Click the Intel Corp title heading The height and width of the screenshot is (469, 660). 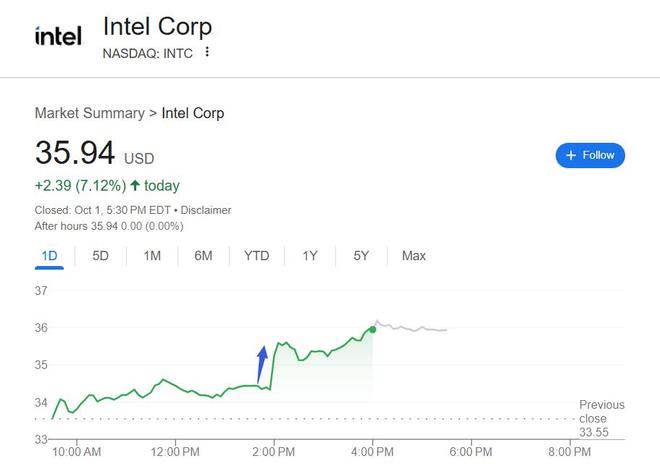click(x=157, y=26)
